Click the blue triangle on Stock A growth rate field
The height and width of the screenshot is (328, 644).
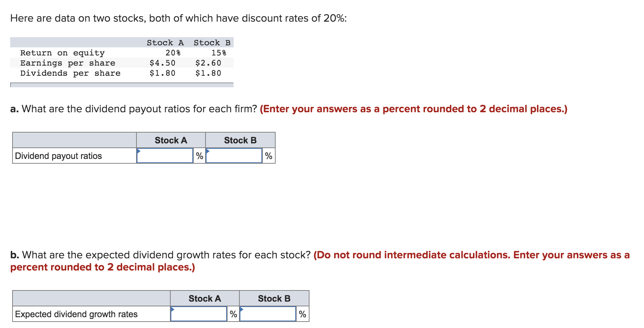click(x=173, y=309)
